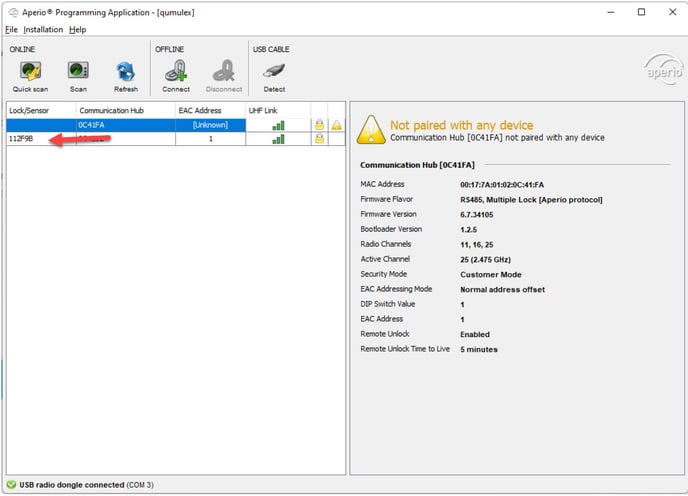Maximize the Aperio window
Image resolution: width=688 pixels, height=496 pixels.
point(641,12)
